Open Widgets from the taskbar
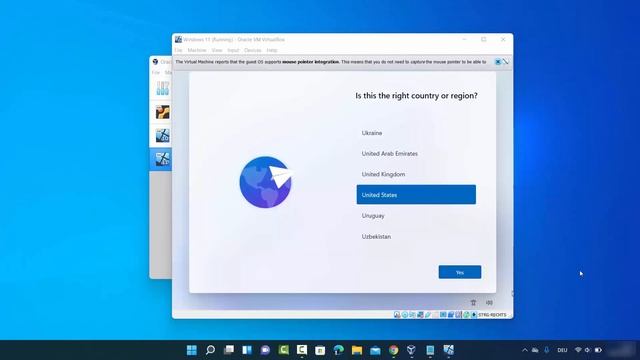640x360 pixels. (x=247, y=350)
